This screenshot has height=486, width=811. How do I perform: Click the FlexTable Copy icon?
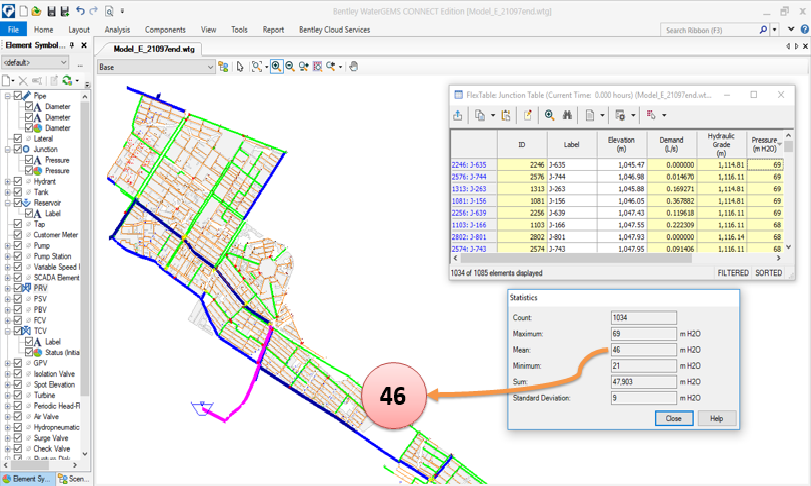[x=480, y=115]
